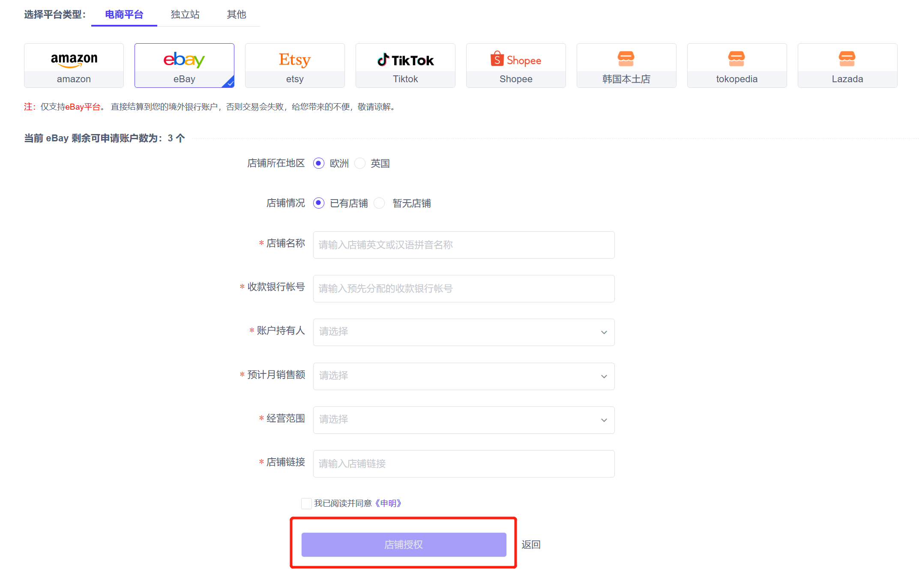Switch to the 其他 tab
This screenshot has width=919, height=588.
click(236, 15)
